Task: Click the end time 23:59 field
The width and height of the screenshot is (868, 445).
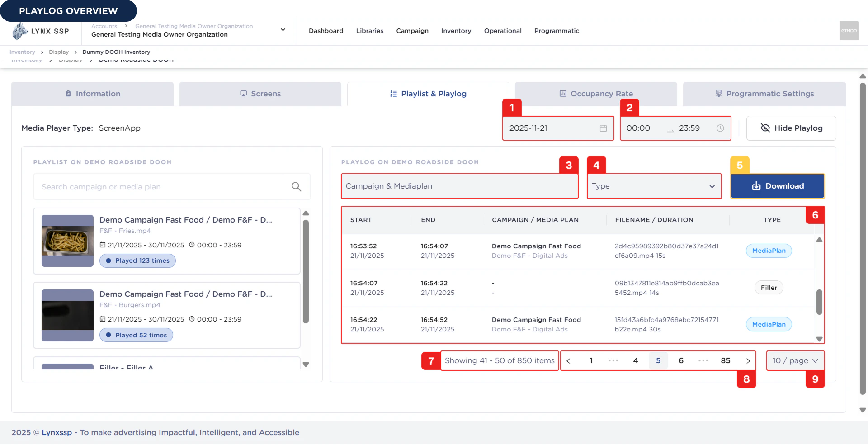Action: pyautogui.click(x=689, y=128)
